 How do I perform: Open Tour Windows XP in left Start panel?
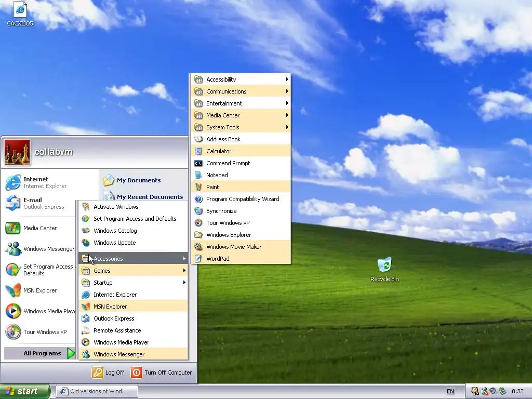pyautogui.click(x=39, y=332)
